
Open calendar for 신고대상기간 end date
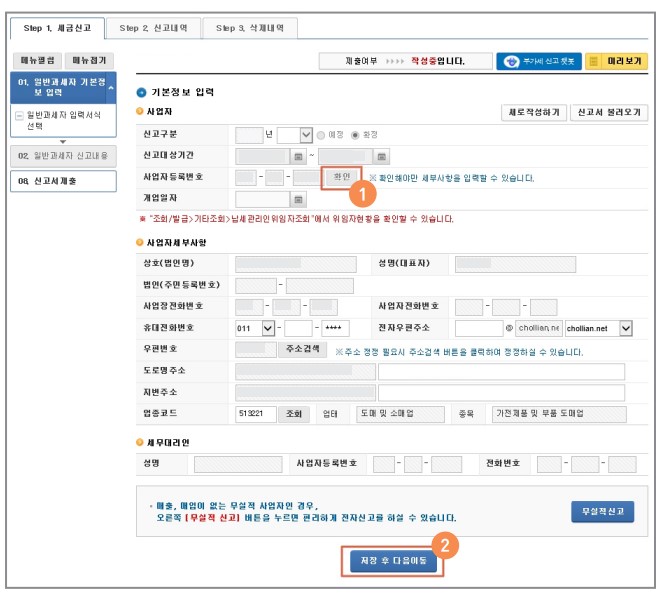381,157
